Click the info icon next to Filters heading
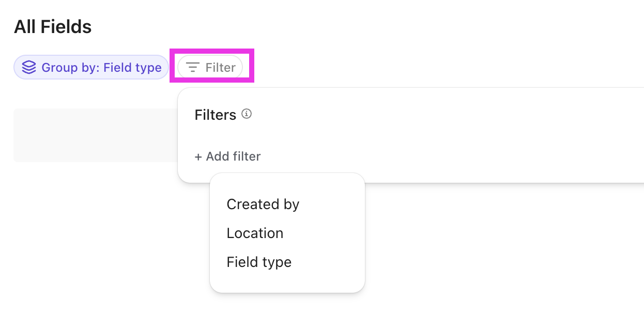Screen dimensions: 644x316 tap(247, 114)
